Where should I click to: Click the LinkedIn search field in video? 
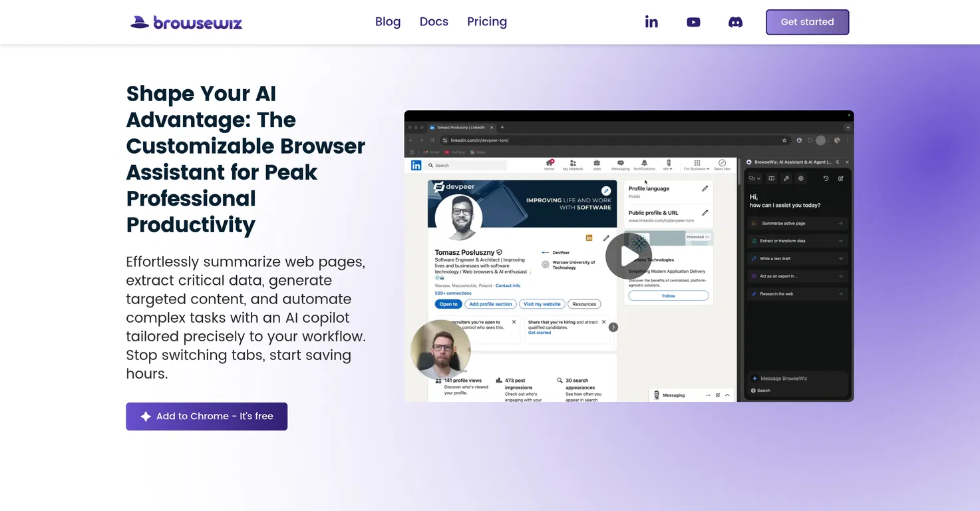(x=466, y=165)
